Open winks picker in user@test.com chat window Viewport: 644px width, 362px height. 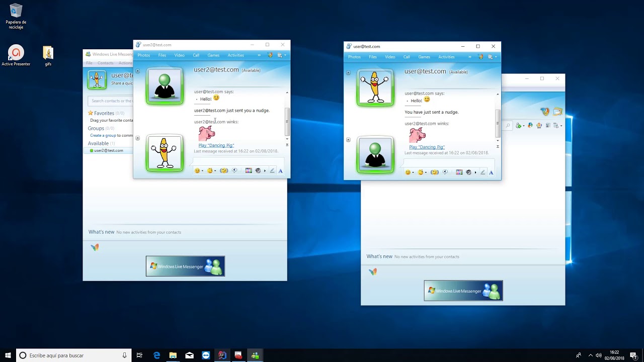pos(421,172)
